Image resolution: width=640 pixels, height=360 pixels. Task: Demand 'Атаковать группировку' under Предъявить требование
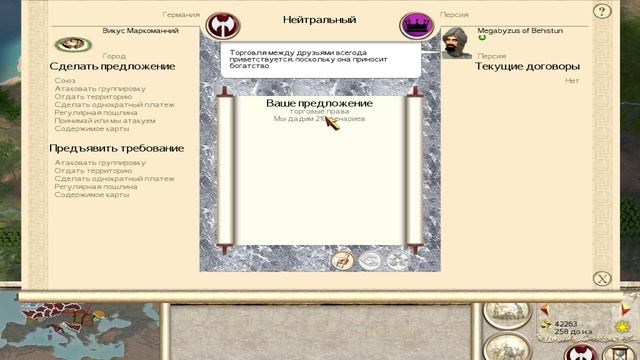tap(100, 162)
